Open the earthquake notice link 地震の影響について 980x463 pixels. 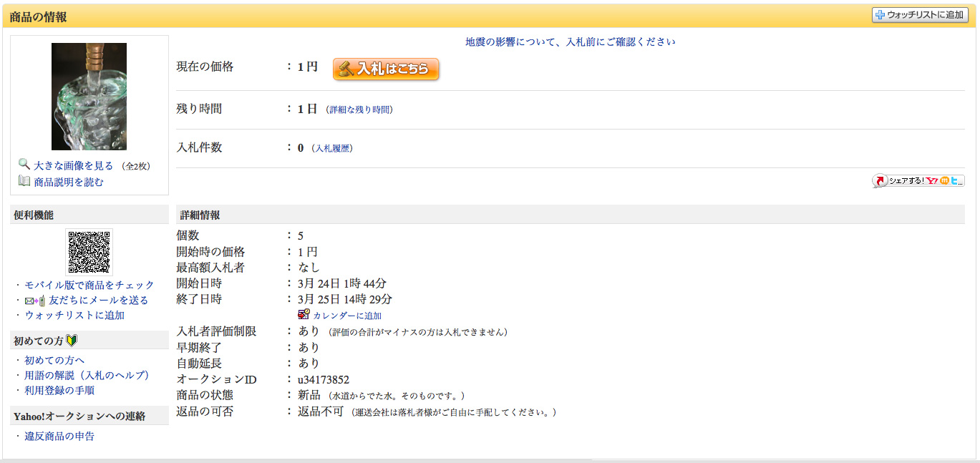[570, 42]
